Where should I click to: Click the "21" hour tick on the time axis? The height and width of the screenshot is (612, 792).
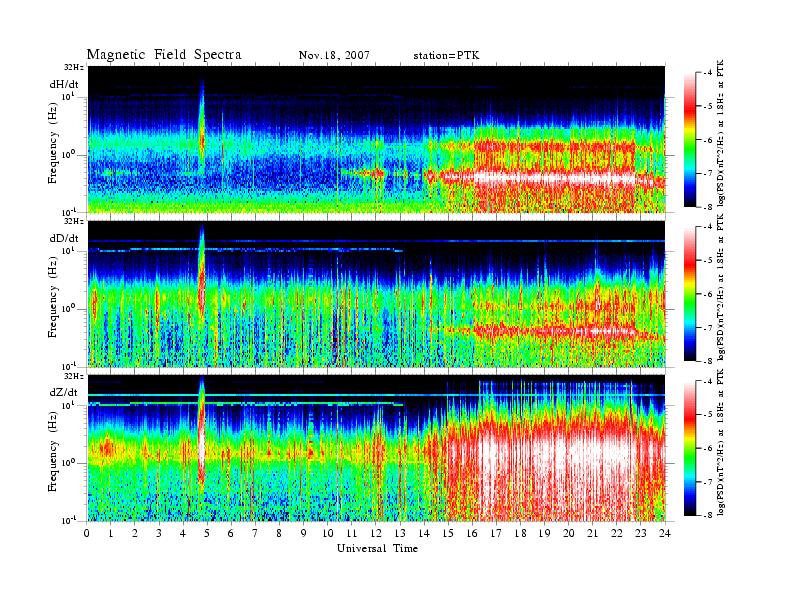coord(592,533)
